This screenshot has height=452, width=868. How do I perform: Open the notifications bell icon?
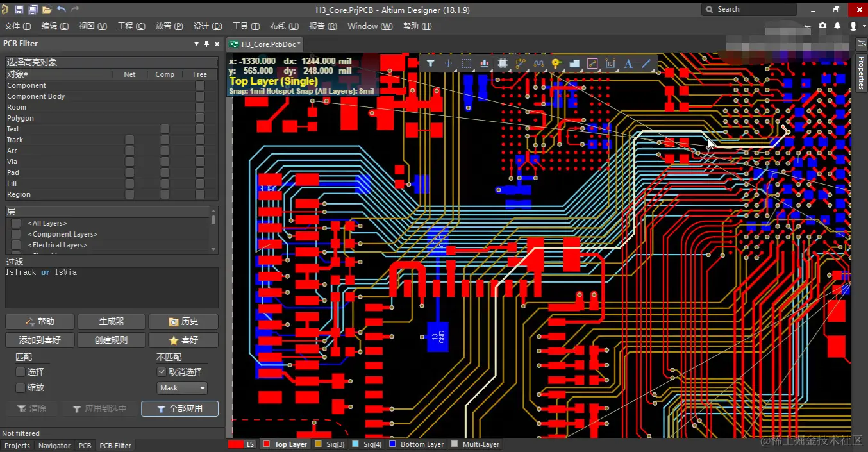tap(837, 26)
